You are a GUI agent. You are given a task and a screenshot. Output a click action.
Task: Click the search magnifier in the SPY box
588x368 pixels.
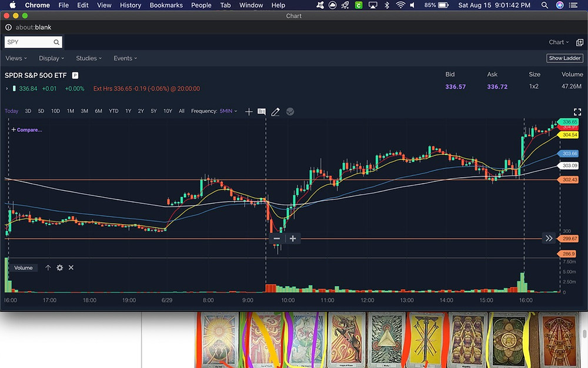pos(56,42)
